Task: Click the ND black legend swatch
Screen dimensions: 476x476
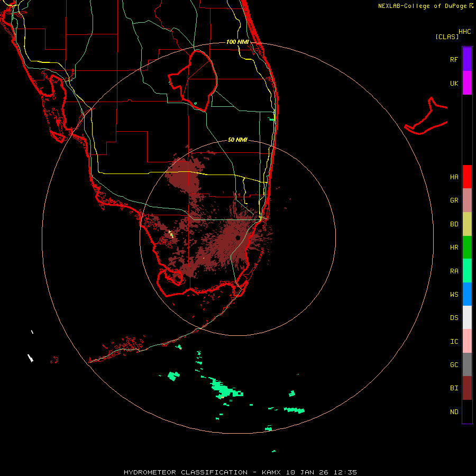Action: (467, 411)
